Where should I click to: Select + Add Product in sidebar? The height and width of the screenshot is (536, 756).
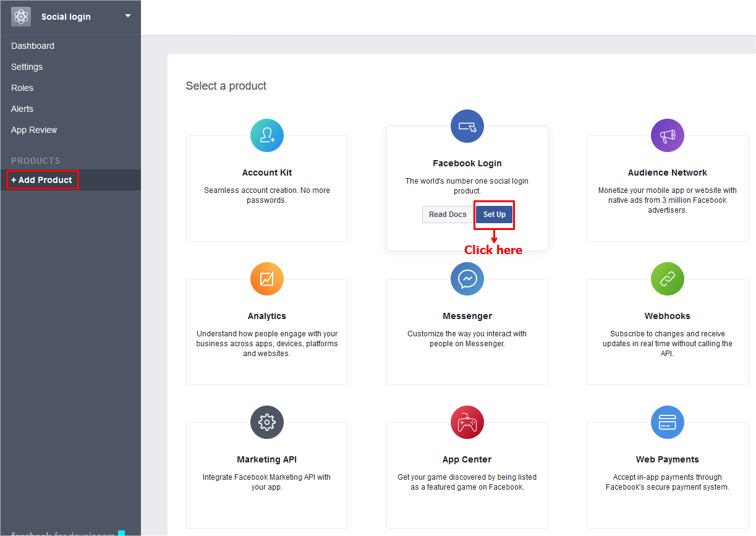click(42, 180)
